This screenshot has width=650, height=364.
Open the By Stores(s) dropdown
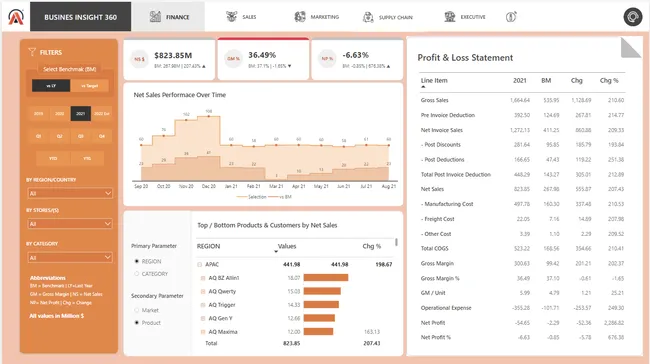70,224
